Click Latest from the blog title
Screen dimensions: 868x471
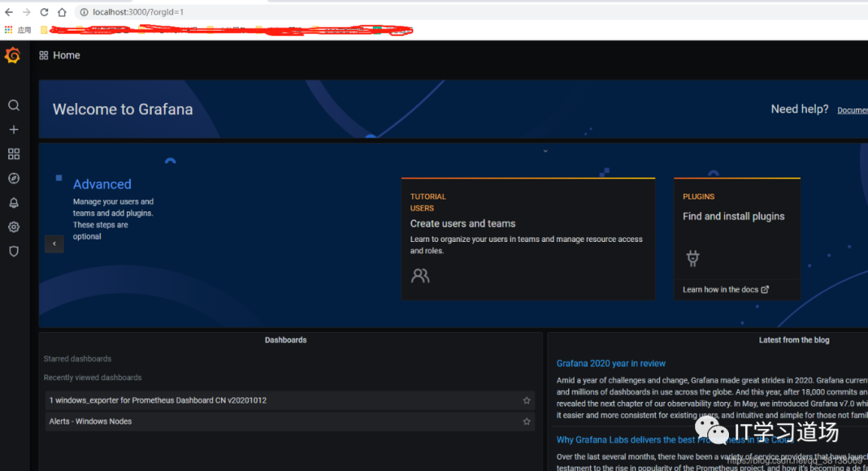794,340
